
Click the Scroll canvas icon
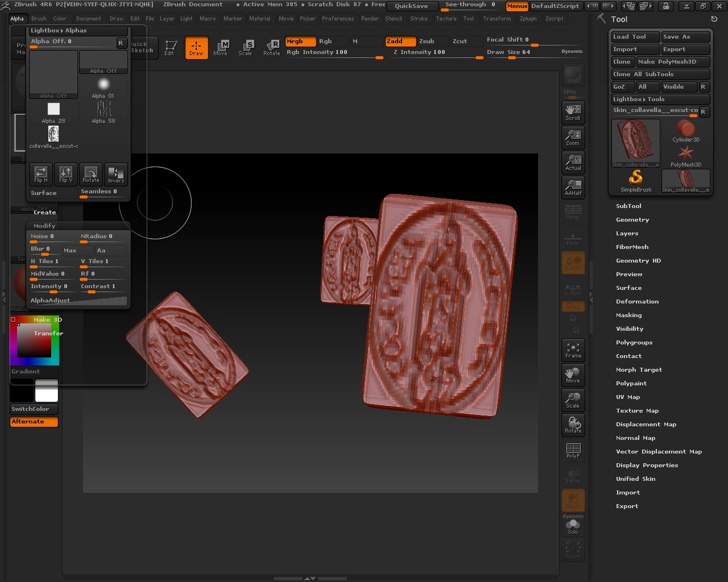coord(573,112)
